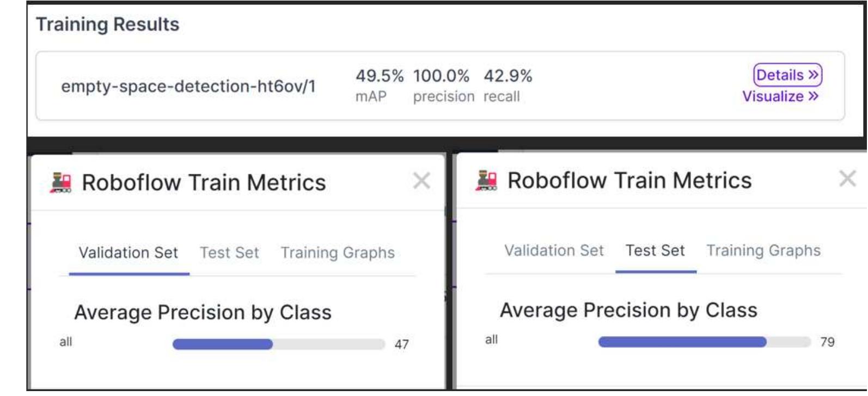Click the 100.0% precision value
The height and width of the screenshot is (396, 868).
click(x=441, y=77)
